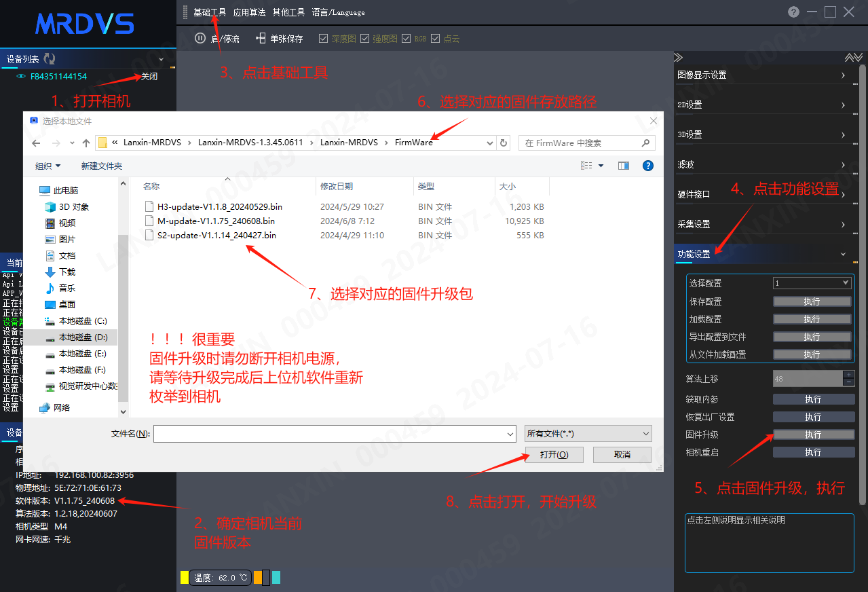Open the 其他工具 menu
Viewport: 868px width, 592px height.
point(288,12)
